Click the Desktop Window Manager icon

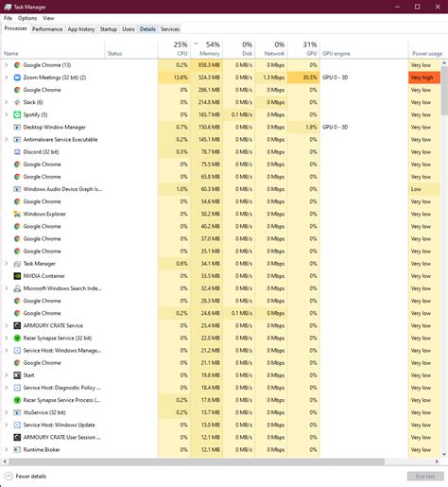click(x=17, y=127)
